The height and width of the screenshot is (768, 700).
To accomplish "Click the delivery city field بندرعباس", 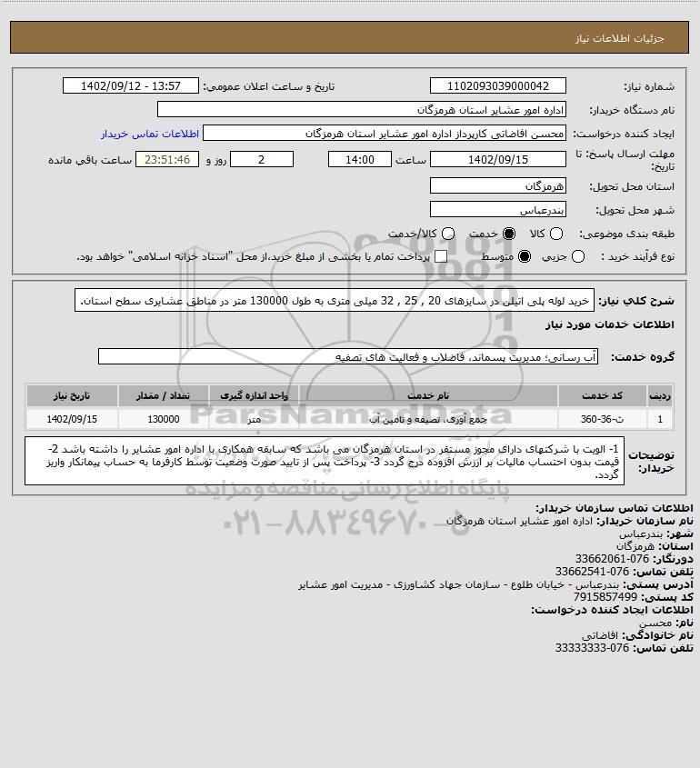I will pyautogui.click(x=497, y=210).
